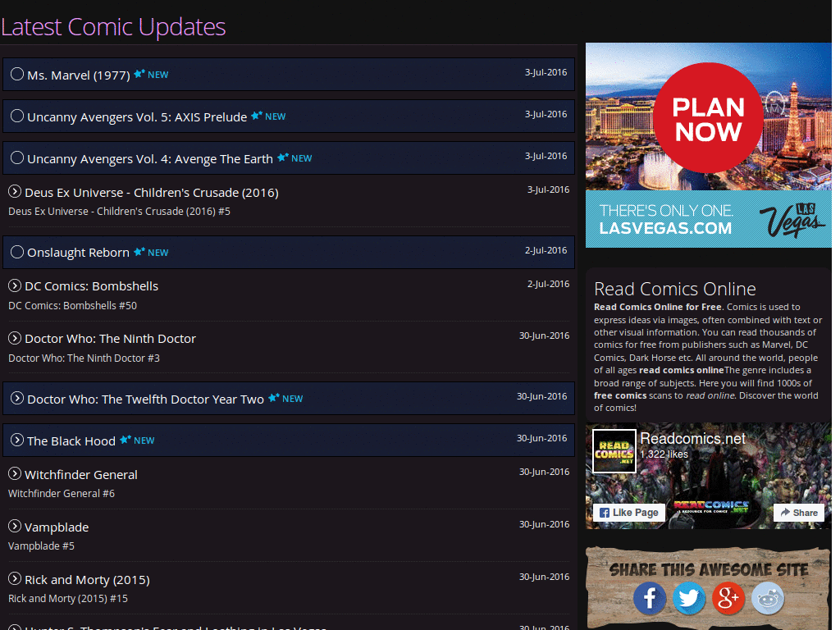Click the NEW star badge next to Ms. Marvel

click(151, 75)
